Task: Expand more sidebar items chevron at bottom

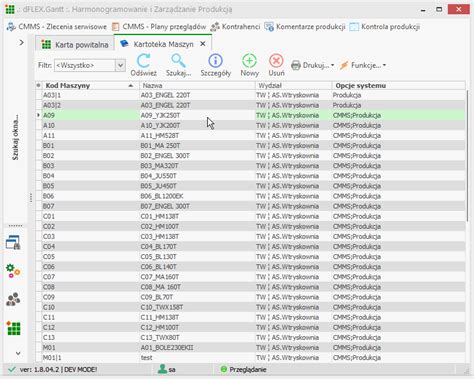Action: click(x=18, y=353)
